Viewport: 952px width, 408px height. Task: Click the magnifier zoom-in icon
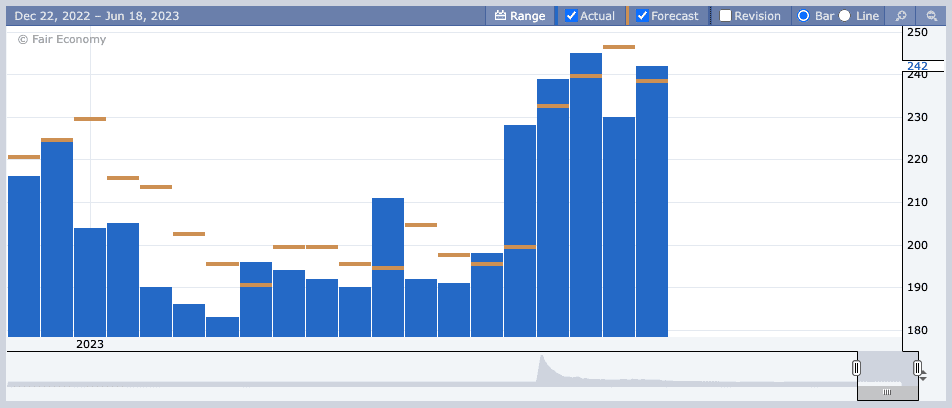901,16
